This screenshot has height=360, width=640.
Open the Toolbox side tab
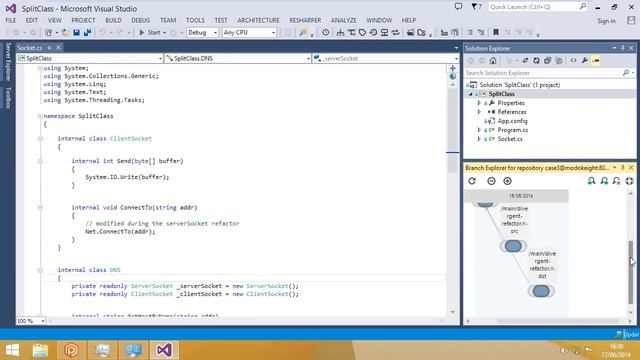[8, 98]
